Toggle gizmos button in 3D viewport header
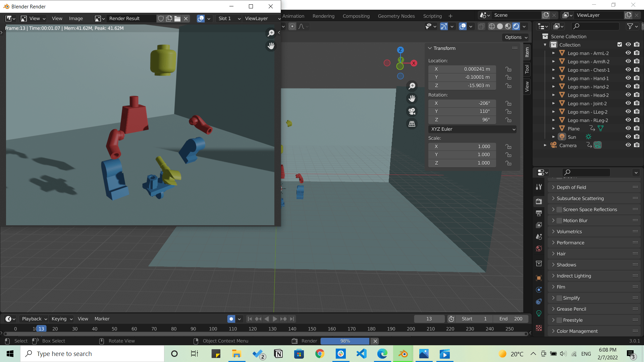This screenshot has width=644, height=362. click(443, 26)
